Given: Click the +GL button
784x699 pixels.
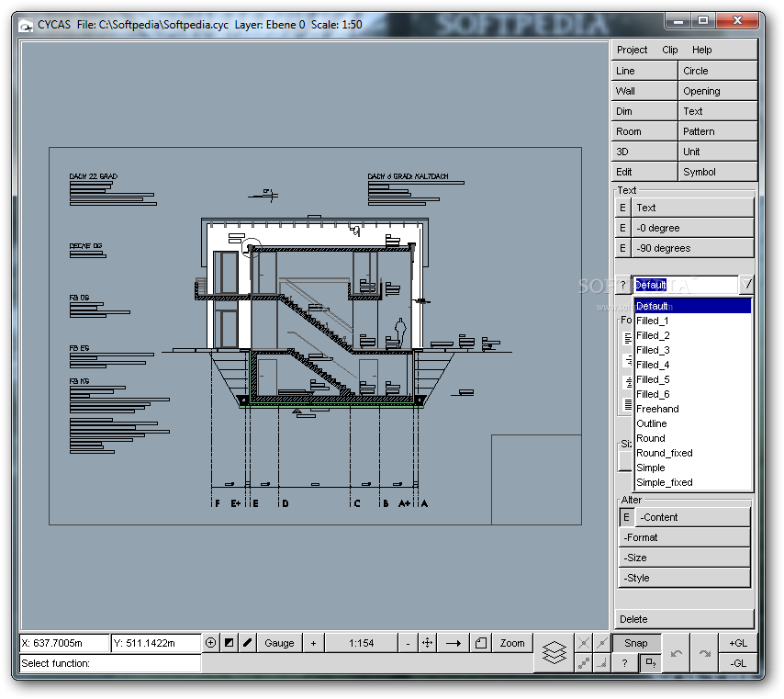Looking at the screenshot, I should pos(738,643).
